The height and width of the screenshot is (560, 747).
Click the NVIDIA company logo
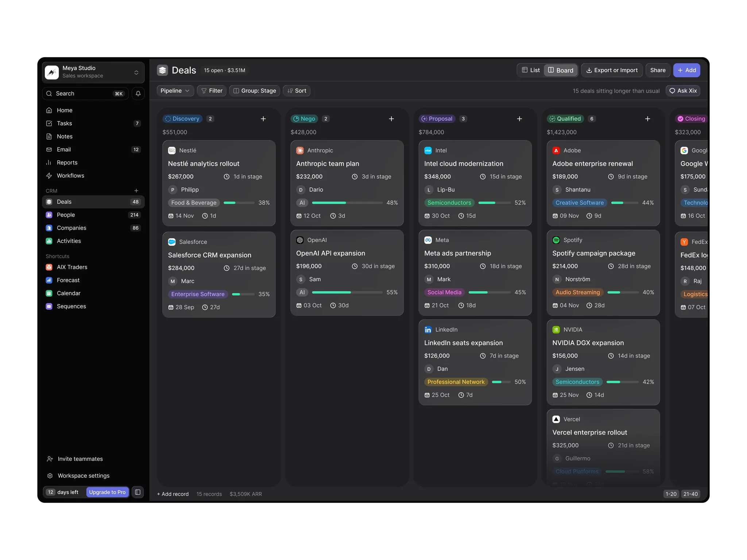pos(556,330)
